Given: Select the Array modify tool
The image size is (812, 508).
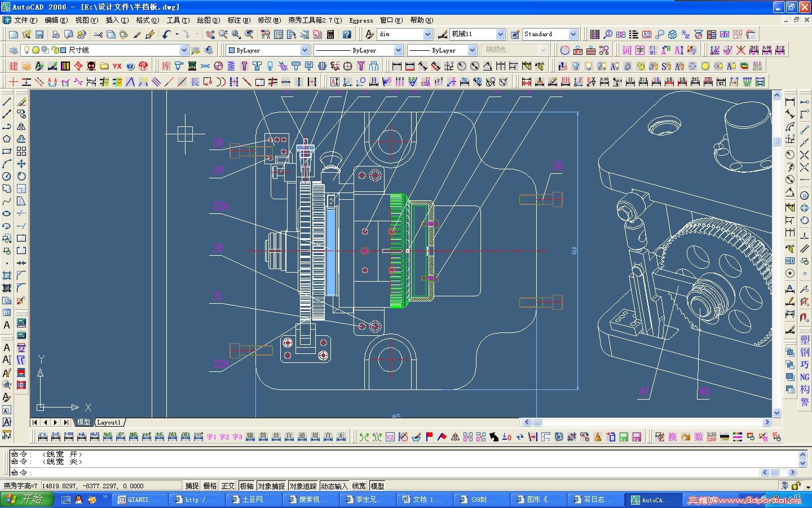Looking at the screenshot, I should 21,152.
